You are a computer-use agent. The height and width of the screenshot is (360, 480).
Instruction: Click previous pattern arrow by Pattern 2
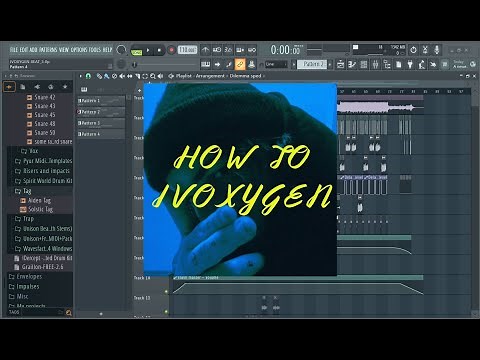pyautogui.click(x=294, y=64)
